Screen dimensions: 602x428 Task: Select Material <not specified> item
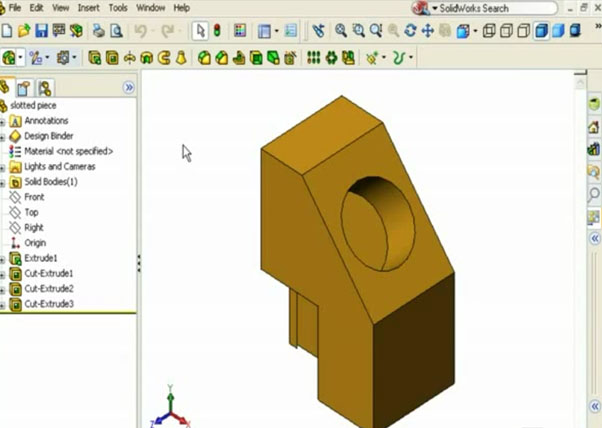pos(69,151)
